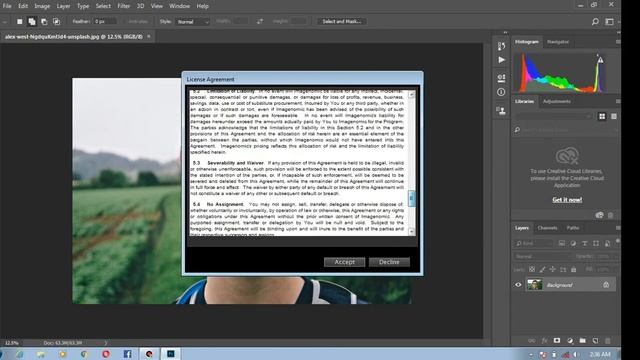Close the alex-west document tab
The height and width of the screenshot is (360, 640).
(x=149, y=36)
